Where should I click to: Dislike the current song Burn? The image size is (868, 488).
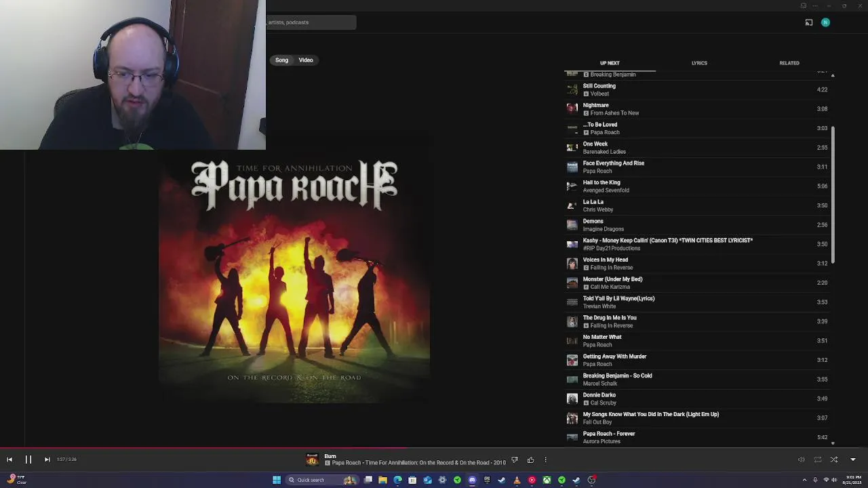click(x=515, y=460)
